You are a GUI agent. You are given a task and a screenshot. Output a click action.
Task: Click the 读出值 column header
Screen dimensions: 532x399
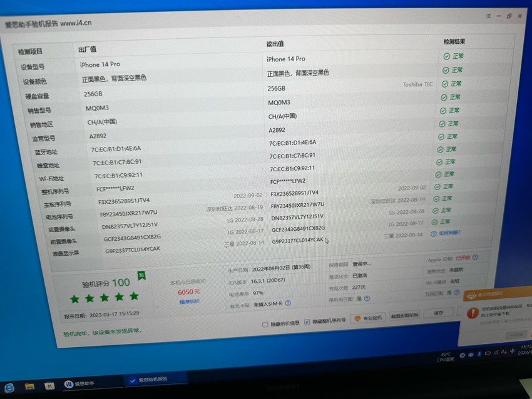pyautogui.click(x=275, y=44)
